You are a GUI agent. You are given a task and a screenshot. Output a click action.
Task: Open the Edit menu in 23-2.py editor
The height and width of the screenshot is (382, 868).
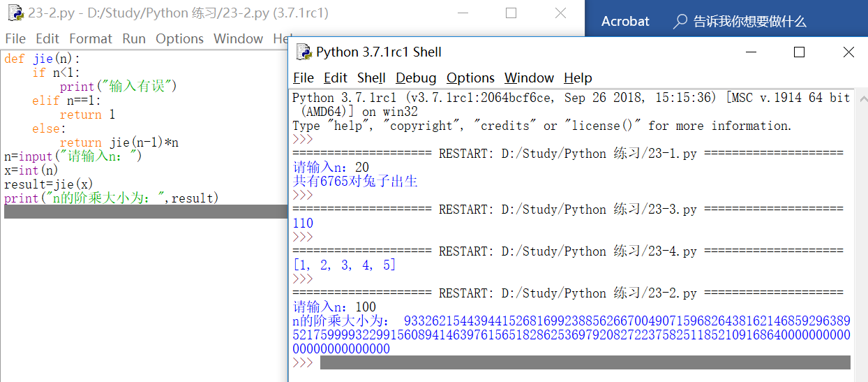point(47,38)
